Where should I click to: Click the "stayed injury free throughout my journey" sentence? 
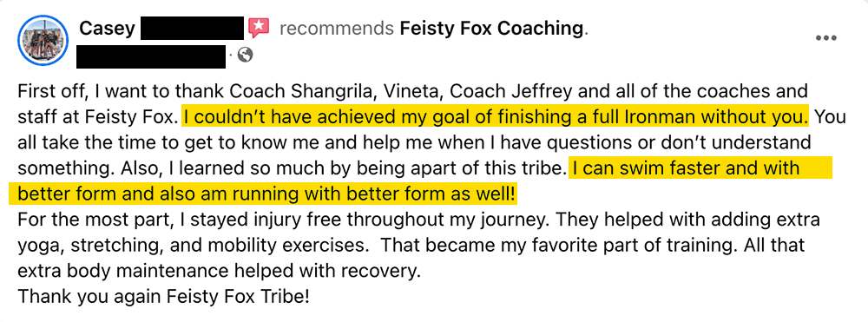click(x=363, y=220)
